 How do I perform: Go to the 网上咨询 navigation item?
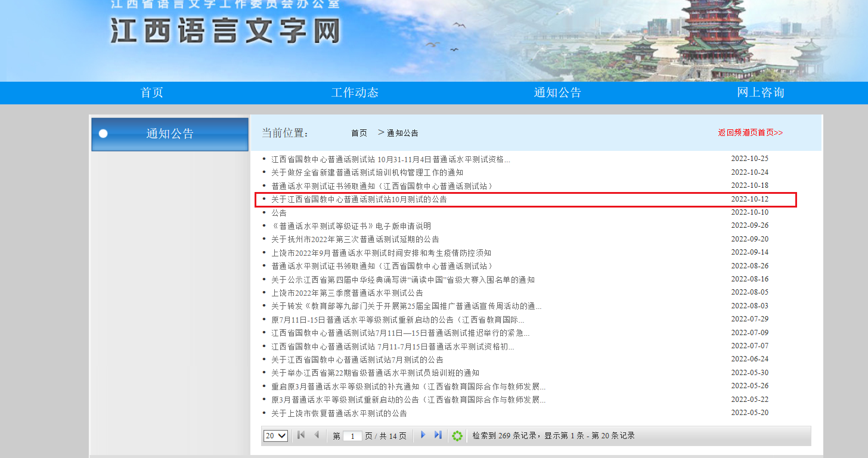(761, 92)
